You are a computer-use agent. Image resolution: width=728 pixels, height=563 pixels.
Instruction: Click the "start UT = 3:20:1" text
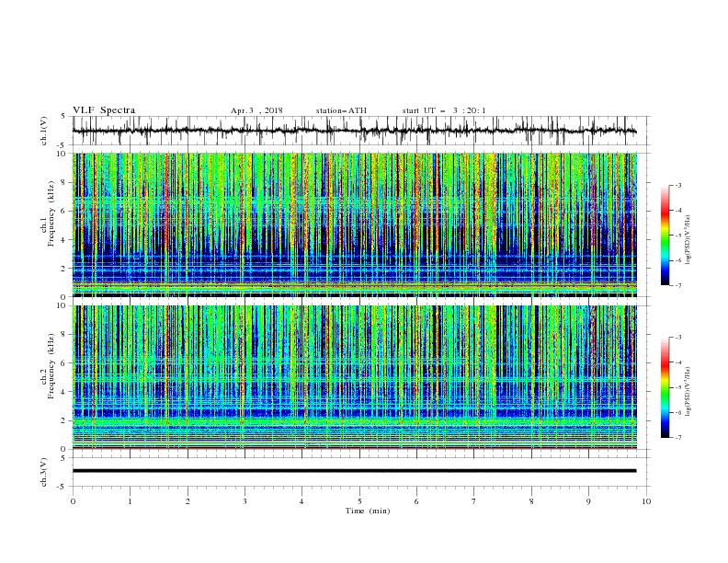pyautogui.click(x=444, y=110)
